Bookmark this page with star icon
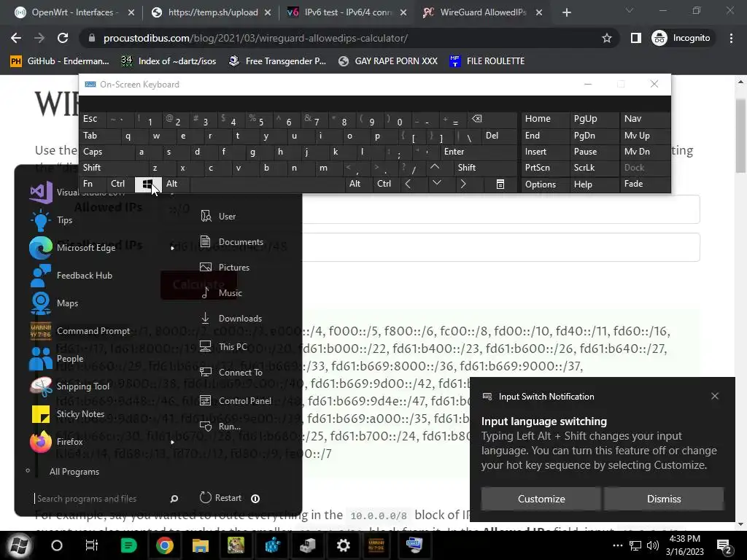 click(606, 38)
